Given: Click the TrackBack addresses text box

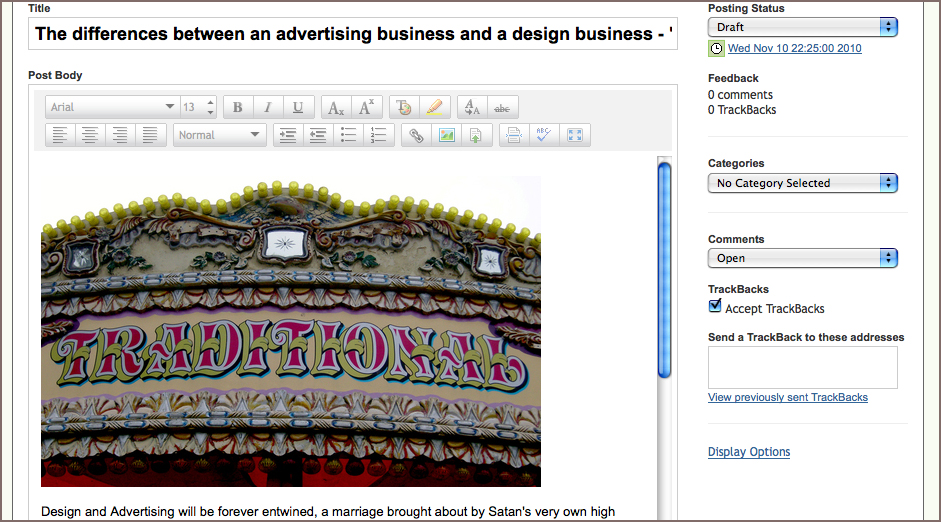Looking at the screenshot, I should tap(802, 367).
